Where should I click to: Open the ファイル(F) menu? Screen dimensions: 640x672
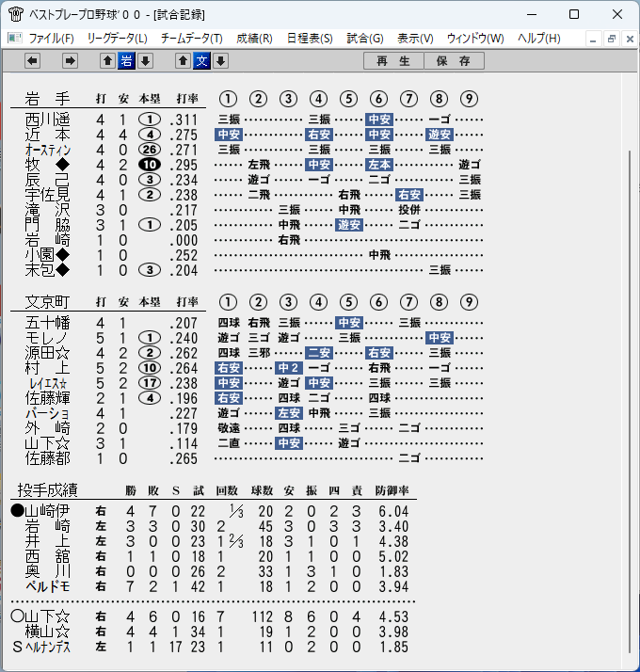coord(51,39)
